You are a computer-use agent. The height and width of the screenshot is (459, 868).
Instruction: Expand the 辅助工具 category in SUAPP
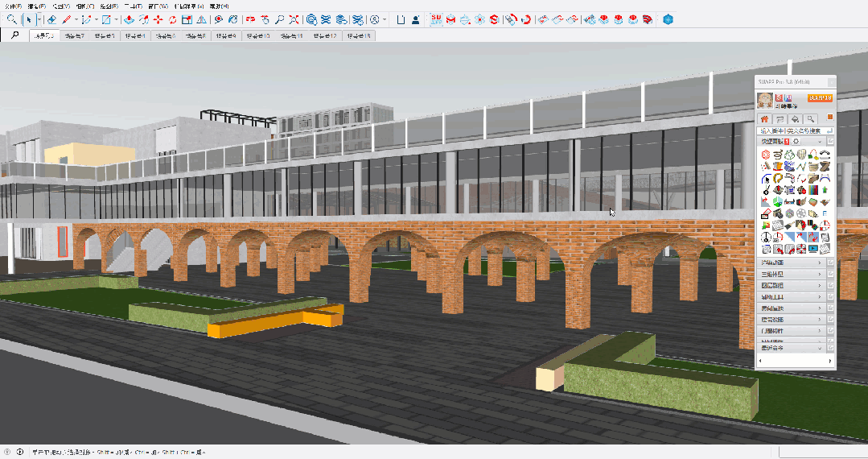point(788,296)
